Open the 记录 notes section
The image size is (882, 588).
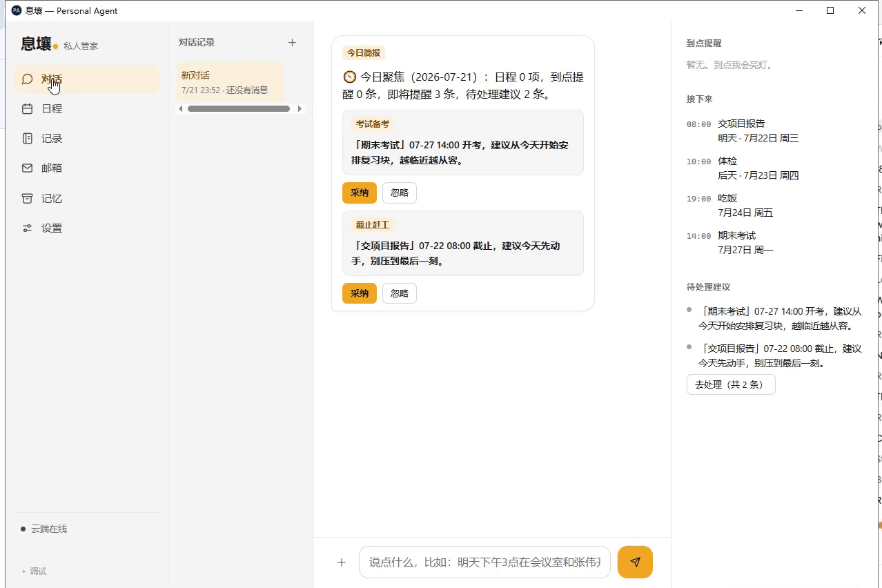(86, 139)
